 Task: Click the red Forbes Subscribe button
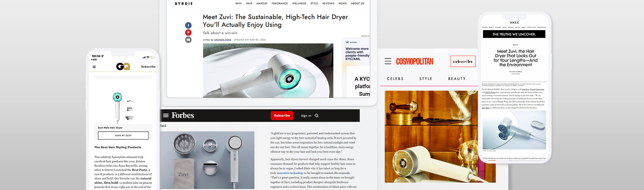(282, 115)
